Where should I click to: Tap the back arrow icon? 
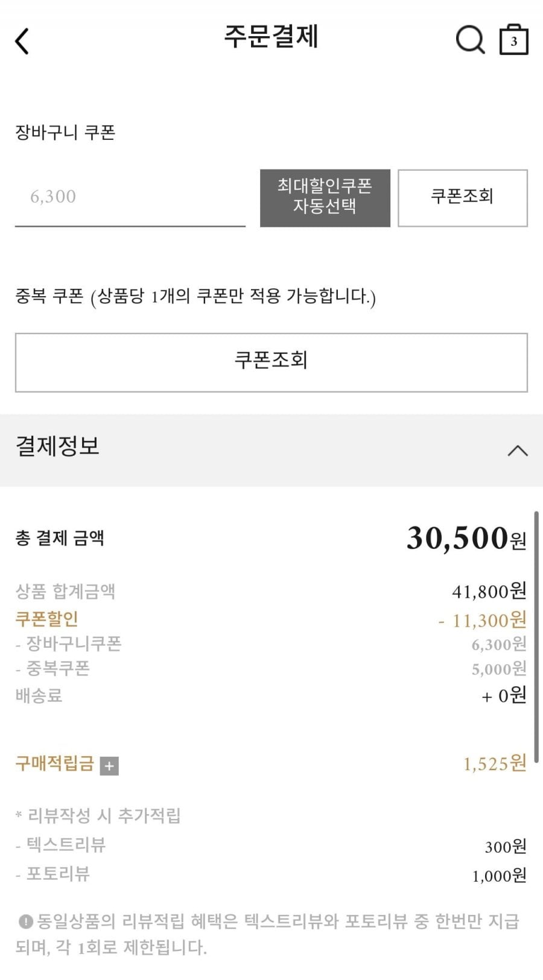tap(22, 42)
